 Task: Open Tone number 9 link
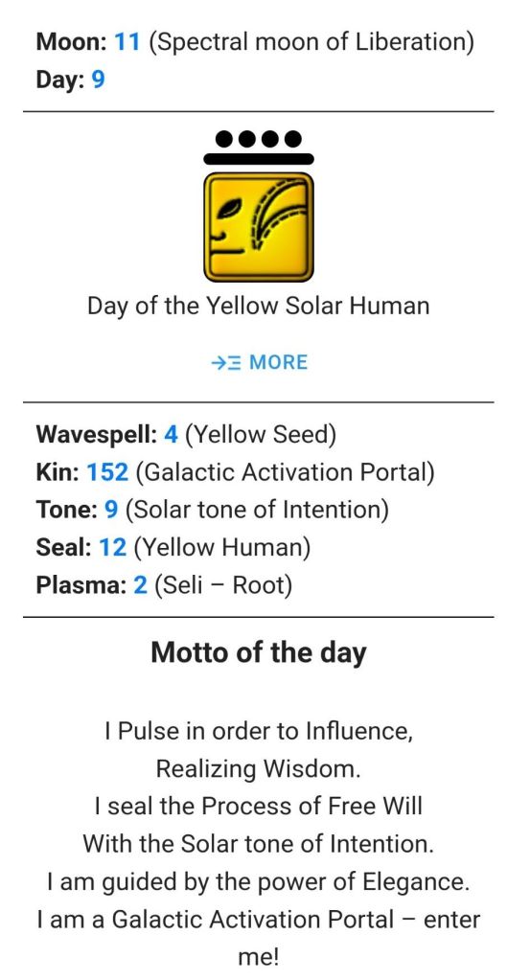pos(111,510)
